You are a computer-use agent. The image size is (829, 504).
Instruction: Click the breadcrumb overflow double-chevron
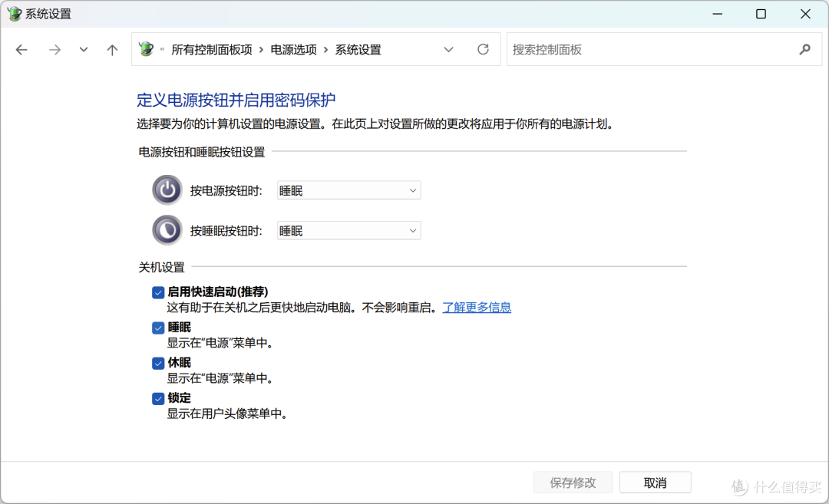click(162, 50)
